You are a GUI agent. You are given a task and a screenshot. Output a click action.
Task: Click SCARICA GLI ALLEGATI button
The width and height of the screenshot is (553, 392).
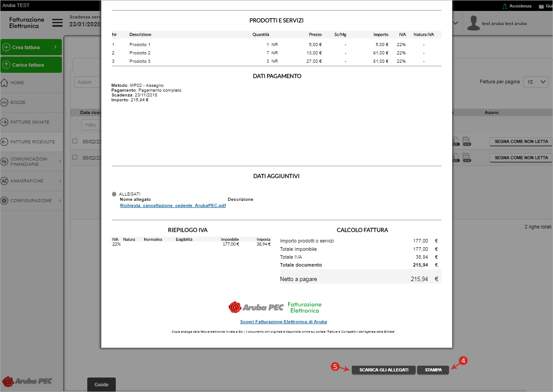click(384, 370)
